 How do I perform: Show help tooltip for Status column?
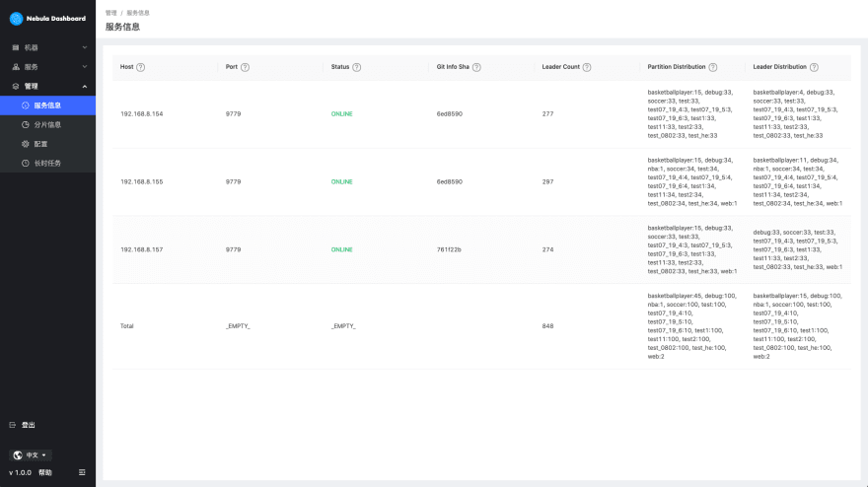[x=356, y=67]
